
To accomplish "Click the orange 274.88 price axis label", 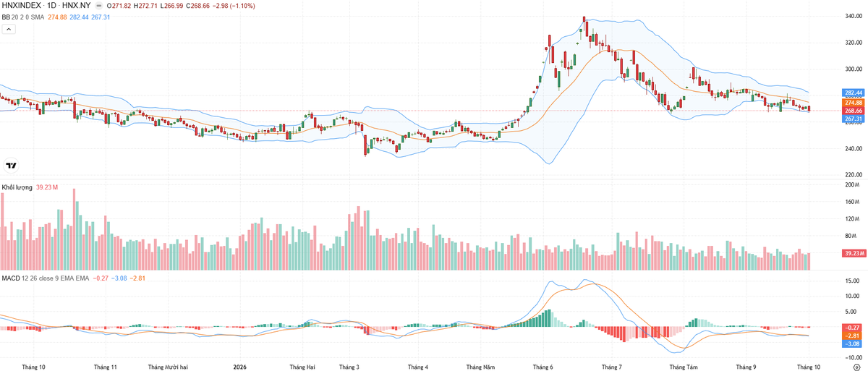I will pyautogui.click(x=853, y=103).
